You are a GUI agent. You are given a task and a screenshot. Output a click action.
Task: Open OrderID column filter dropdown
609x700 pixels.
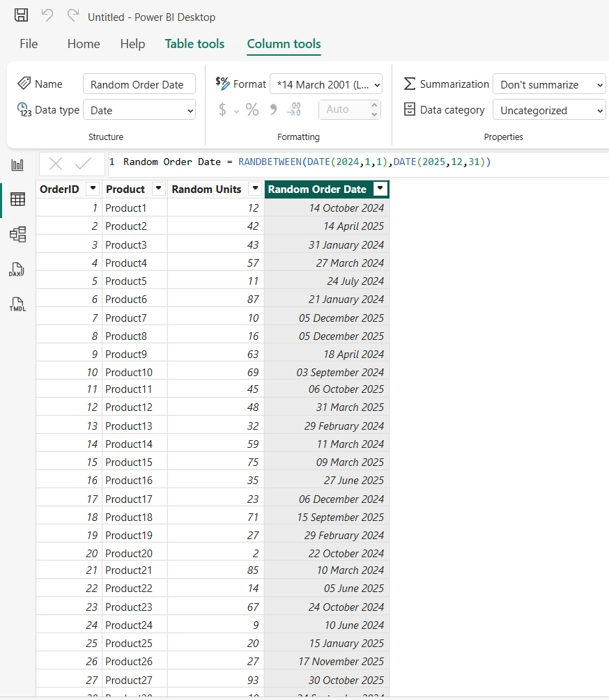coord(93,189)
